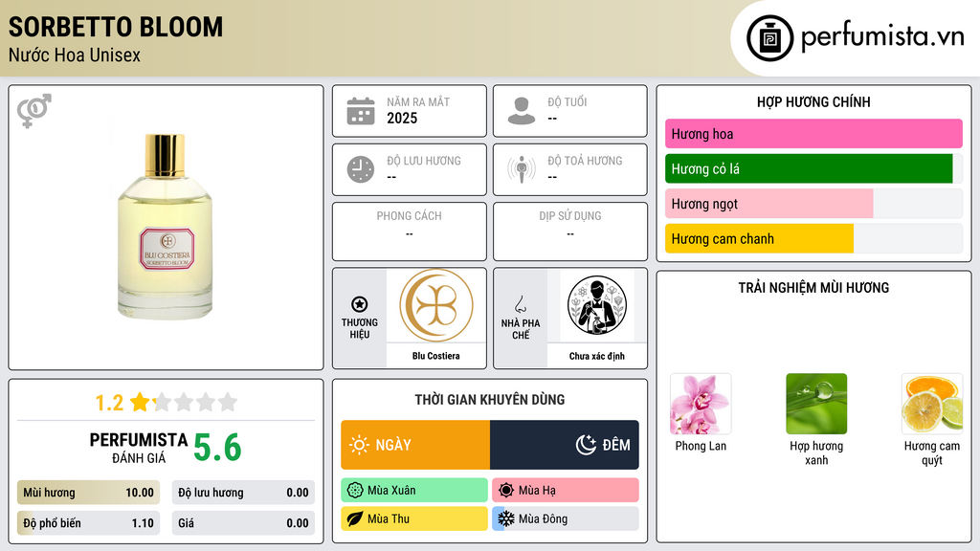This screenshot has width=980, height=551.
Task: Click the first filled gold star rating
Action: 140,402
